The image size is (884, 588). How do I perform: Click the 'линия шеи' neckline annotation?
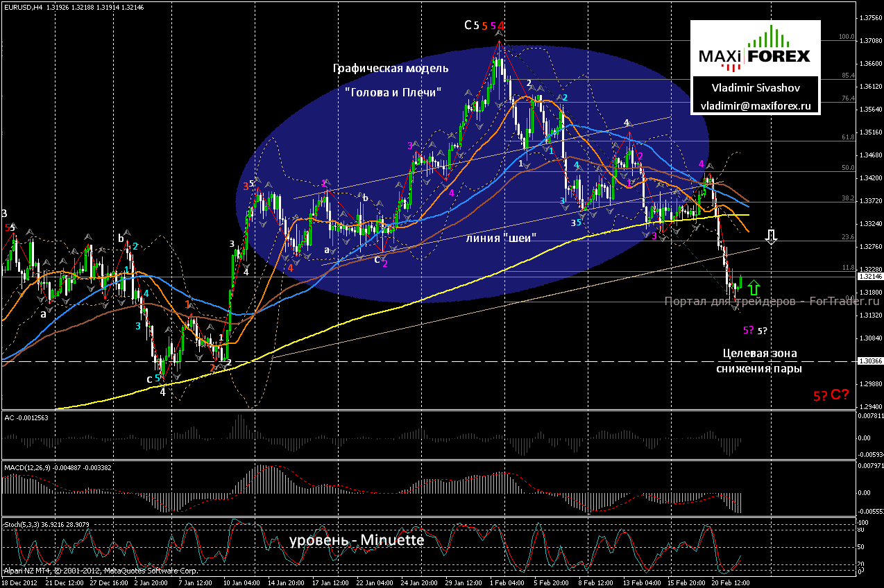(x=501, y=237)
